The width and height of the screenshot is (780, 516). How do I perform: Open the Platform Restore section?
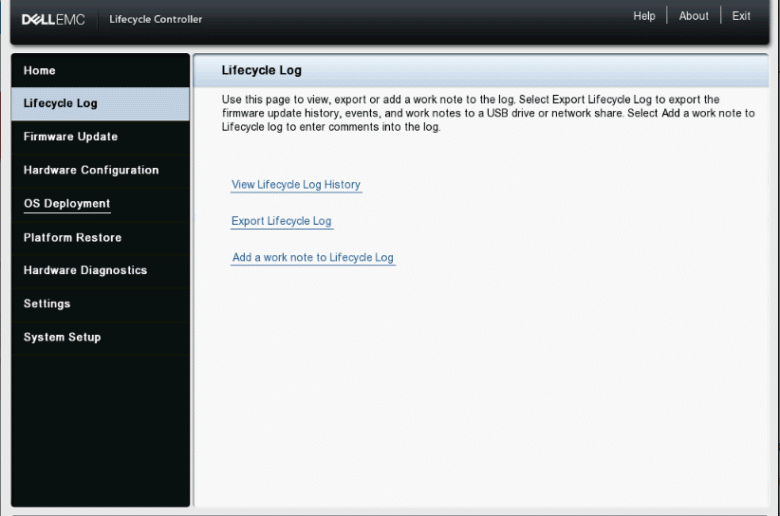pos(100,237)
